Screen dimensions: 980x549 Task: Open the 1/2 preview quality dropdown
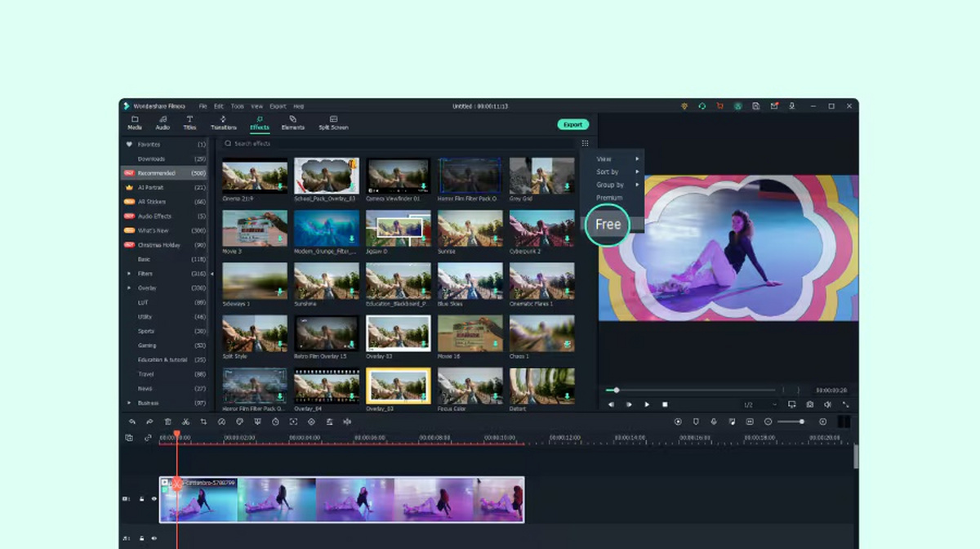pyautogui.click(x=759, y=404)
